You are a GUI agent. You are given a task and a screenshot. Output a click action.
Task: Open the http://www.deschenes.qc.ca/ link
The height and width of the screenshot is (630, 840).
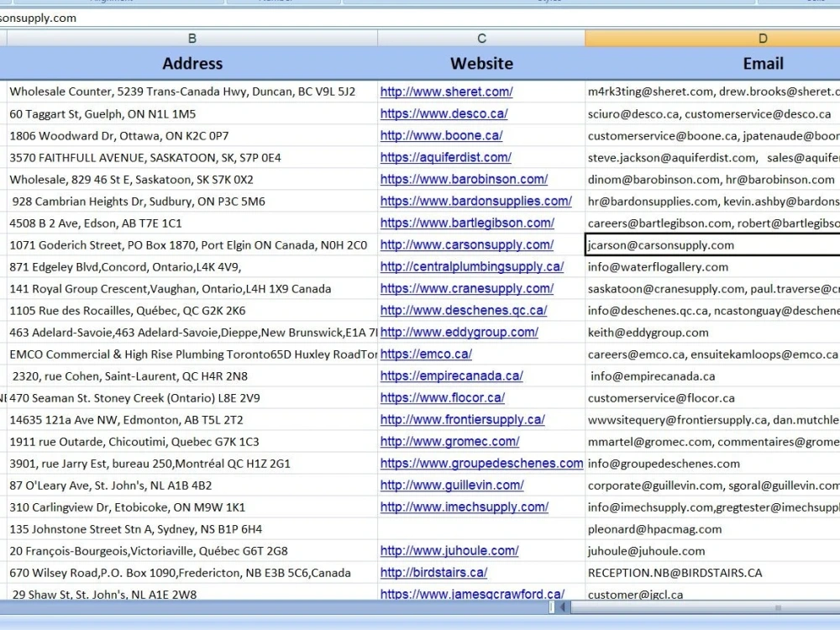[464, 310]
